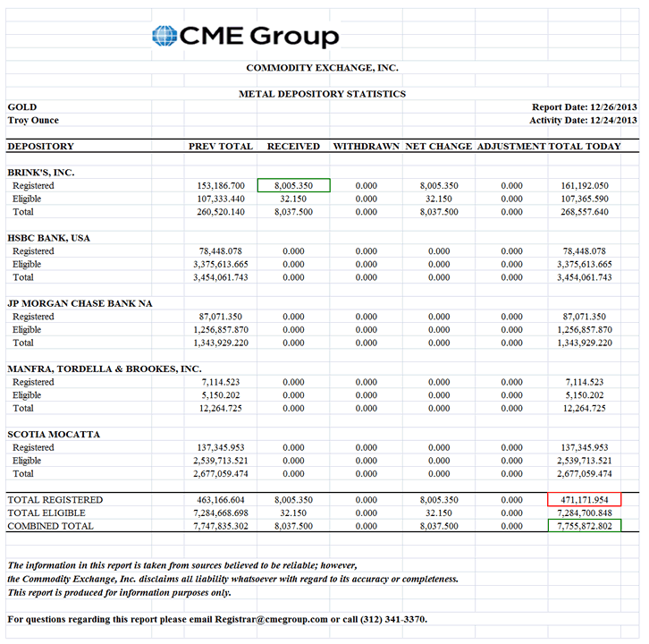Screen dimensions: 649x644
Task: Select the MANFRA, TORDELLA & BROOKES heading
Action: coord(104,369)
